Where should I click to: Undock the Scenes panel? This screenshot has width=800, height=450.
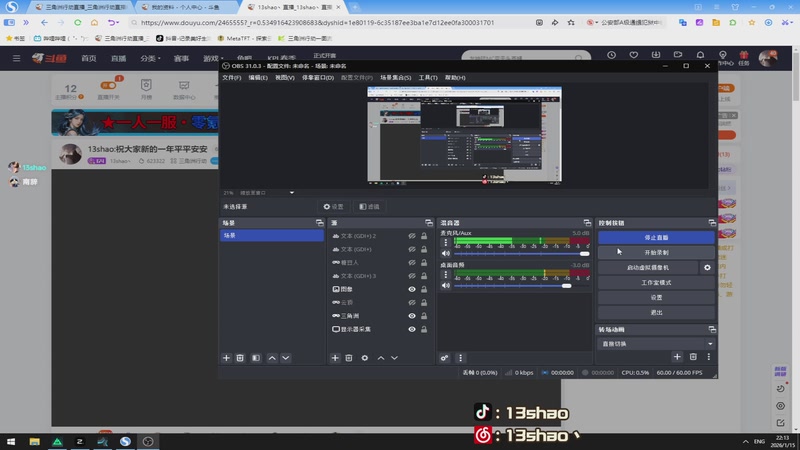click(x=319, y=223)
